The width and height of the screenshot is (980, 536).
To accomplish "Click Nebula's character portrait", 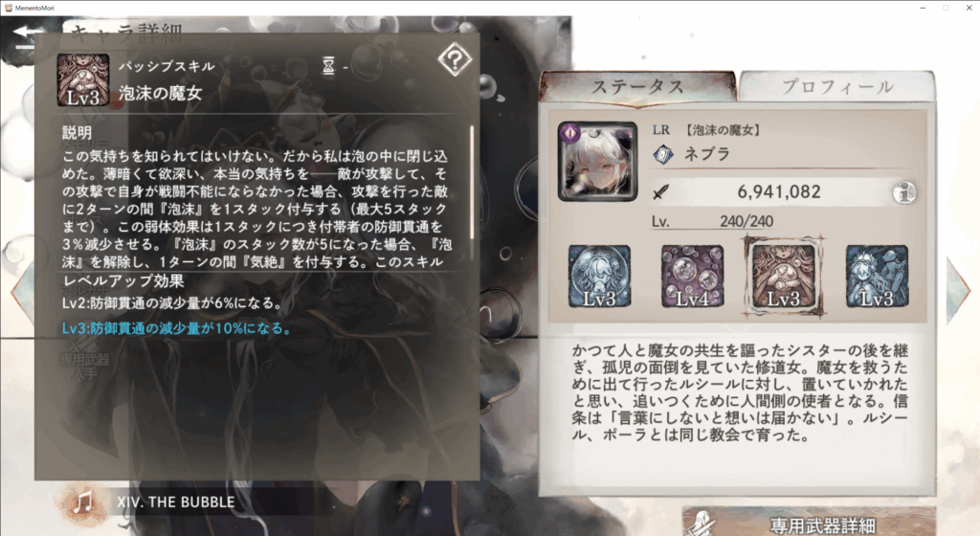I will pos(598,162).
